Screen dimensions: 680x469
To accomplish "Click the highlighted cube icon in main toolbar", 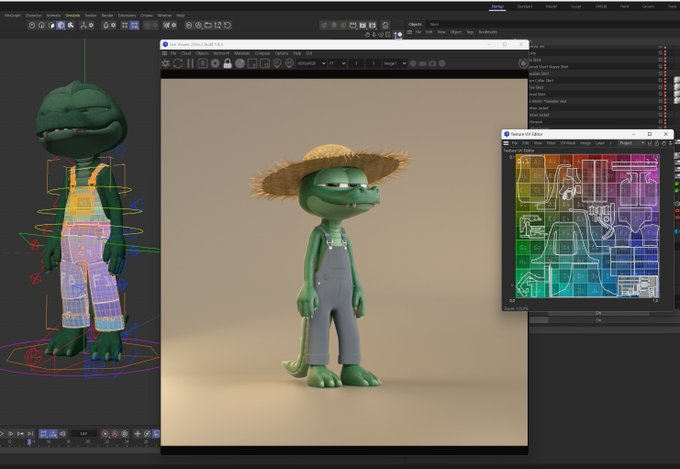I will [x=61, y=25].
